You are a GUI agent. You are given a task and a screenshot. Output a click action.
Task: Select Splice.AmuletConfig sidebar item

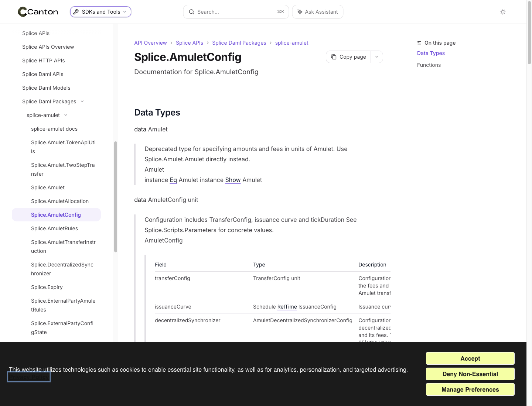pos(56,215)
